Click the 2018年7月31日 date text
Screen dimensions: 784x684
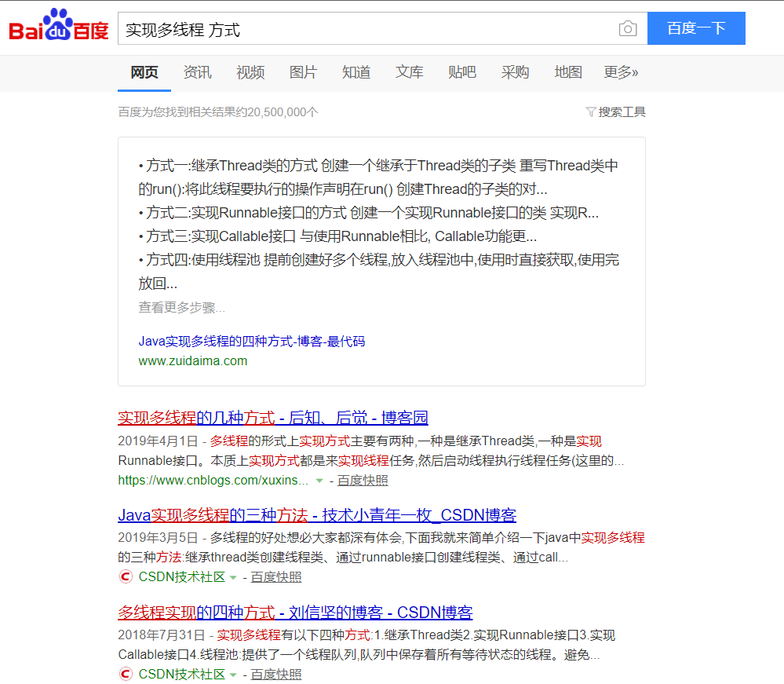pos(162,635)
